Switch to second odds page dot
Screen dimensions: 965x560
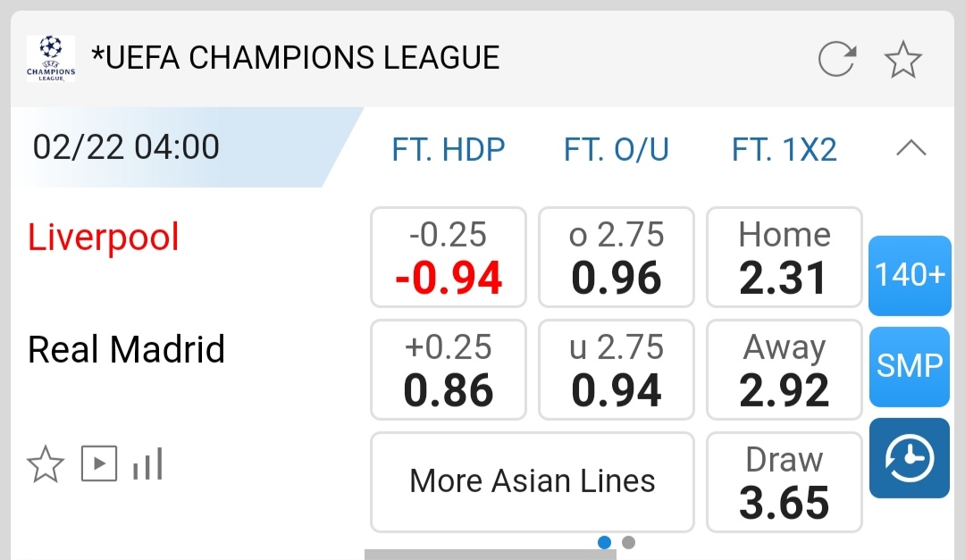(x=628, y=542)
